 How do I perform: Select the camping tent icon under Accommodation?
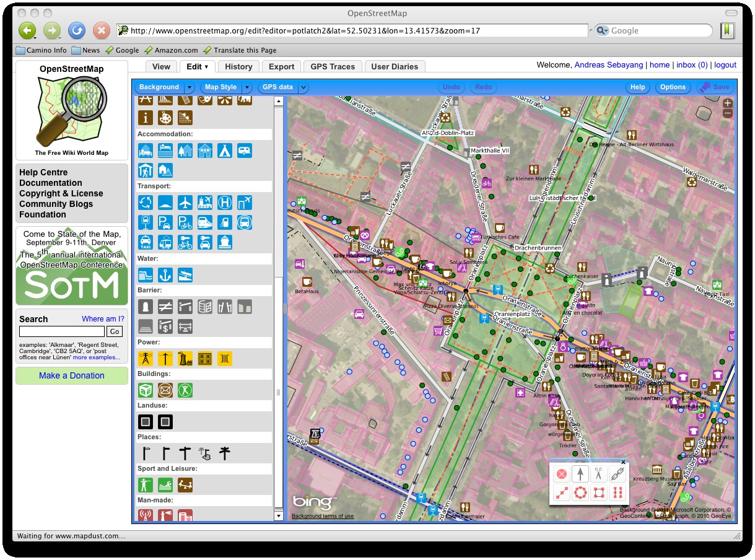pos(224,151)
